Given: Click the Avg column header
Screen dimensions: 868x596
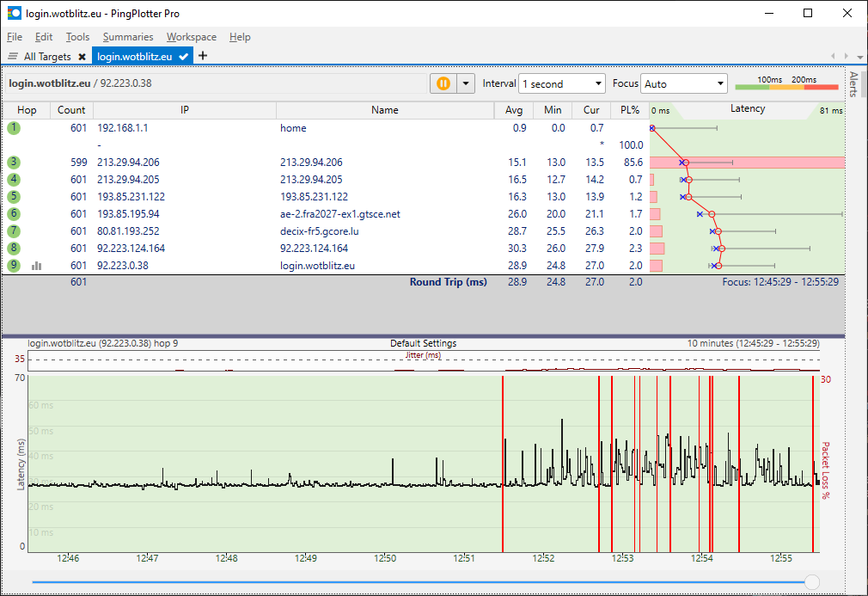Looking at the screenshot, I should (x=514, y=110).
